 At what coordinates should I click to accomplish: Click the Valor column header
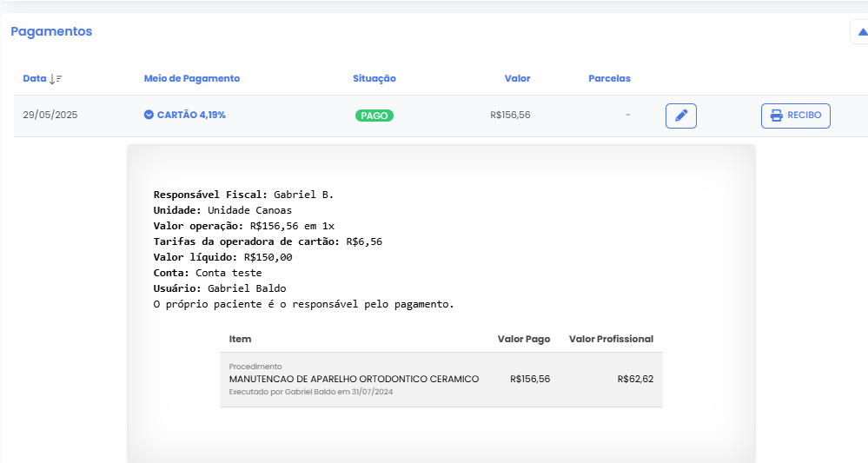517,78
